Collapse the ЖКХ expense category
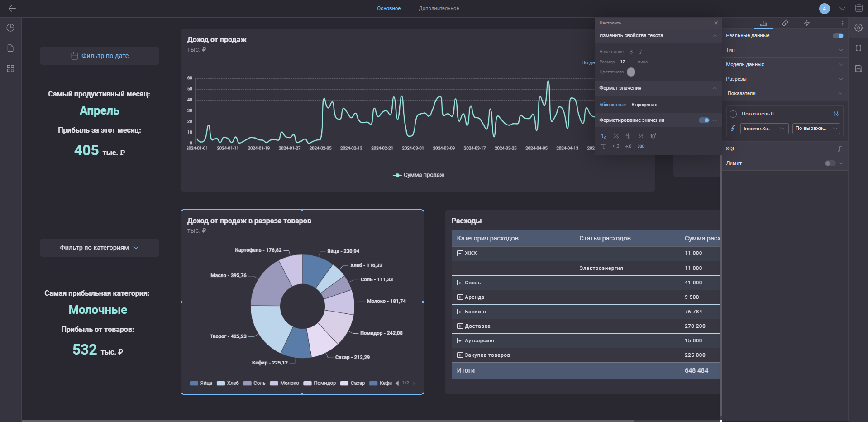Image resolution: width=868 pixels, height=422 pixels. click(460, 254)
